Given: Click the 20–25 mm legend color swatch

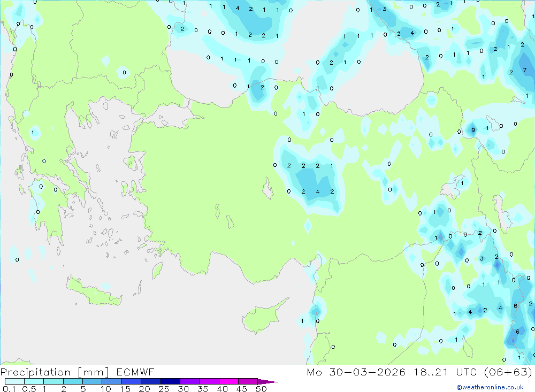Looking at the screenshot, I should pyautogui.click(x=151, y=381).
